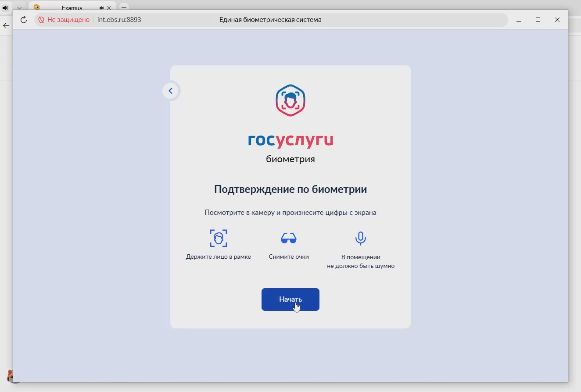Click the Госуслуги biometrics face logo
Image resolution: width=581 pixels, height=392 pixels.
point(290,101)
